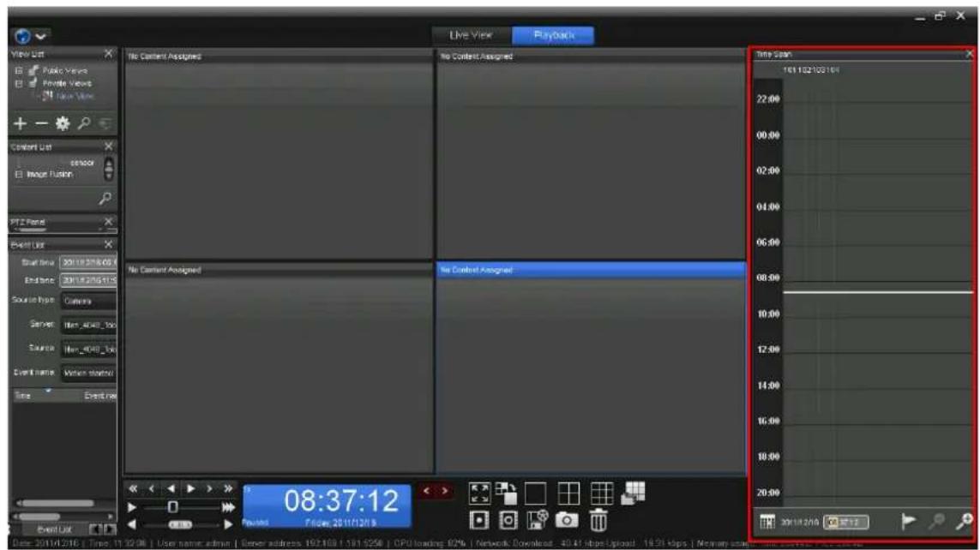Search views with the magnifier icon
The height and width of the screenshot is (550, 980).
(84, 123)
